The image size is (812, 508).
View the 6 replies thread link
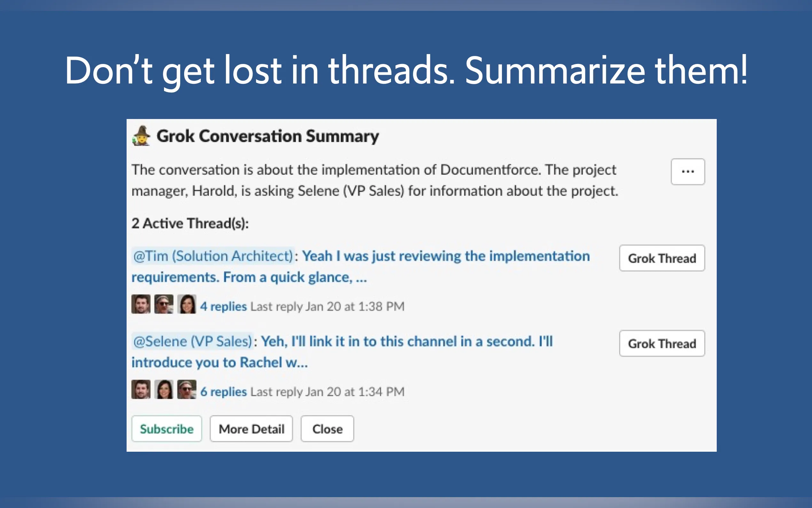coord(223,392)
